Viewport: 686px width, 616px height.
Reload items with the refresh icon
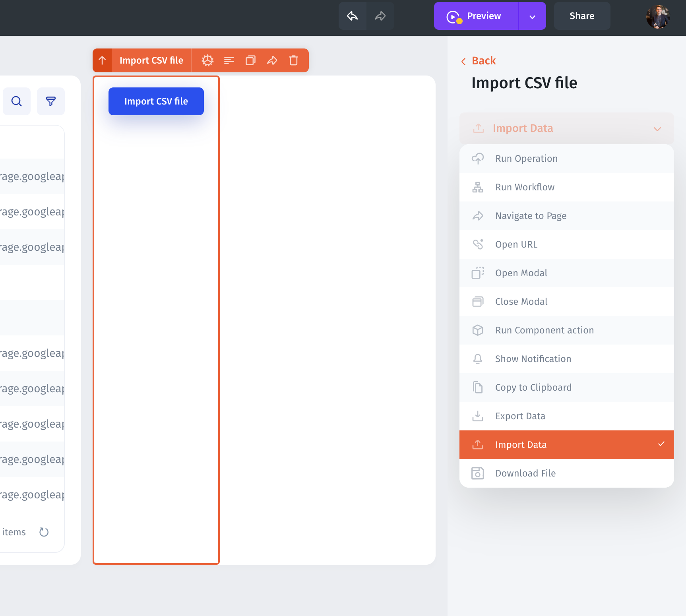point(44,532)
